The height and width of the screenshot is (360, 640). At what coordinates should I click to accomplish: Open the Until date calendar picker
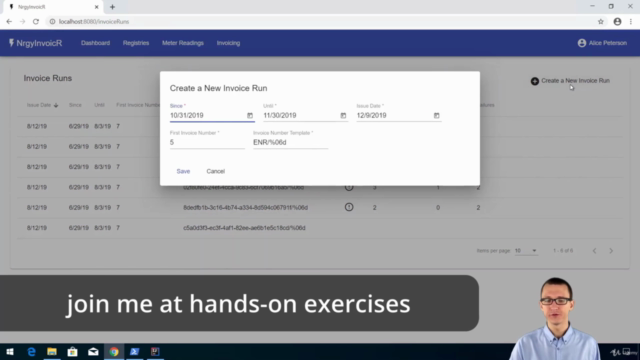pos(343,116)
